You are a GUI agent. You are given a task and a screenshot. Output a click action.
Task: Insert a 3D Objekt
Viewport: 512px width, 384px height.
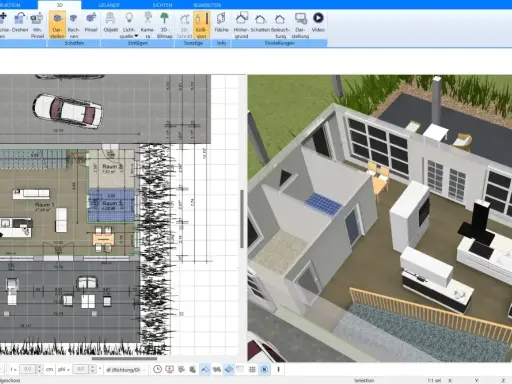pyautogui.click(x=110, y=23)
